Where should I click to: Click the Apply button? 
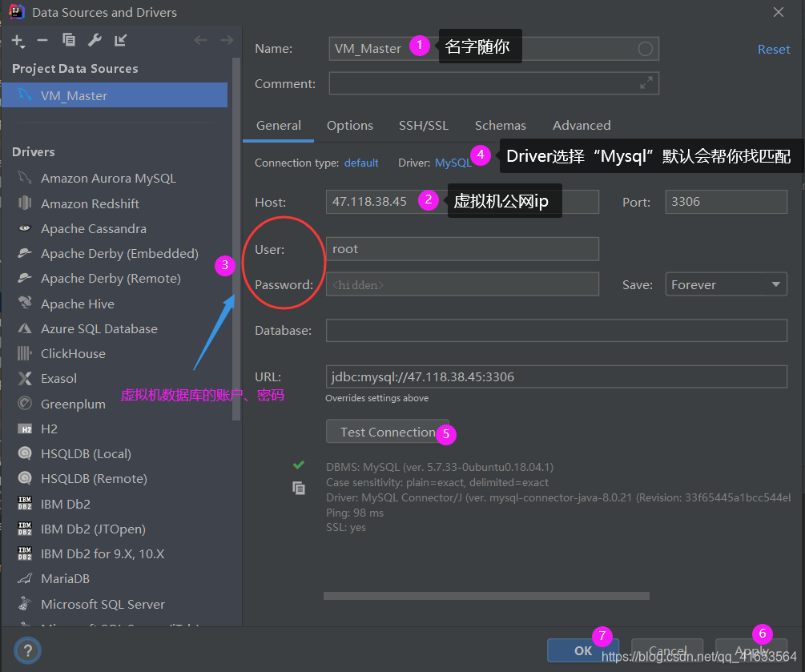pyautogui.click(x=751, y=650)
